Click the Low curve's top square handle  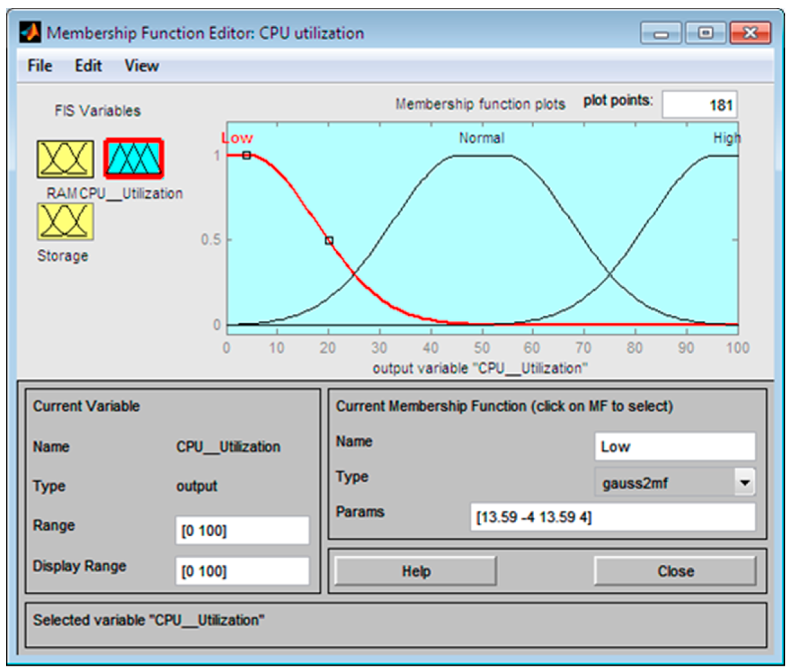(x=247, y=155)
